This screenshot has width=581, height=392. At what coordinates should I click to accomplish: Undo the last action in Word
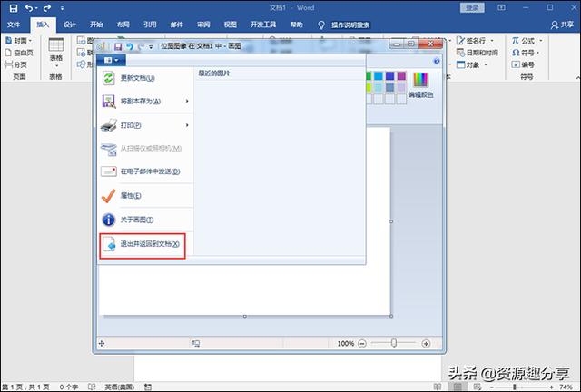pyautogui.click(x=29, y=8)
